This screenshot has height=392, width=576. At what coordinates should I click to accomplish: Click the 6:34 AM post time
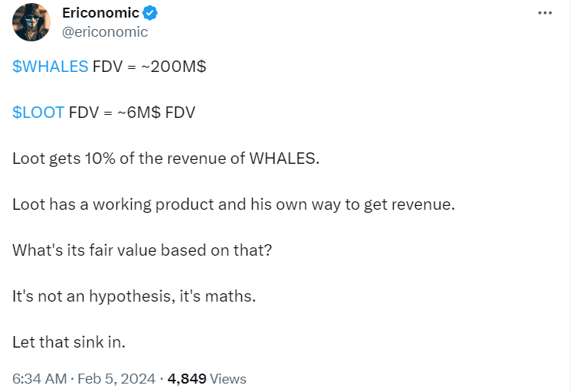coord(38,378)
